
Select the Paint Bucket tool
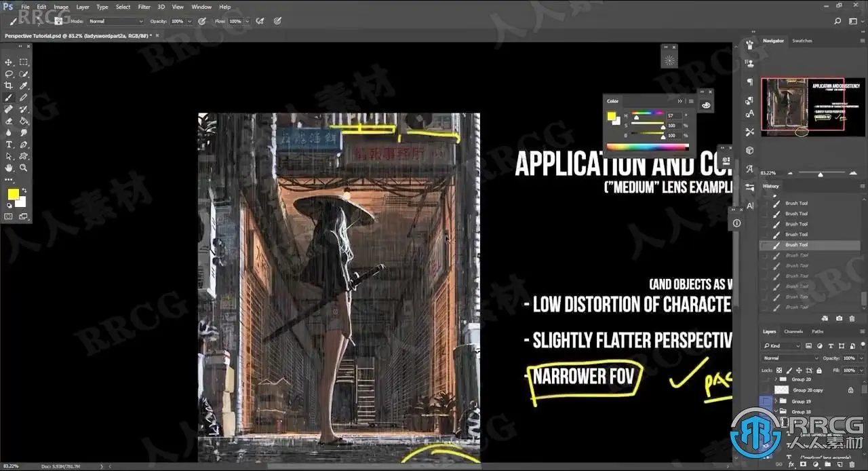pos(24,121)
